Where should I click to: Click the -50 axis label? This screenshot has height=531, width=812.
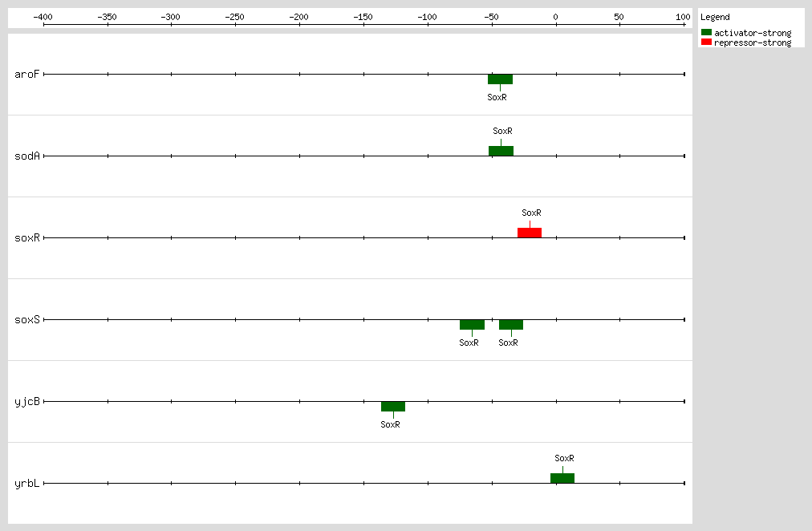[x=491, y=17]
